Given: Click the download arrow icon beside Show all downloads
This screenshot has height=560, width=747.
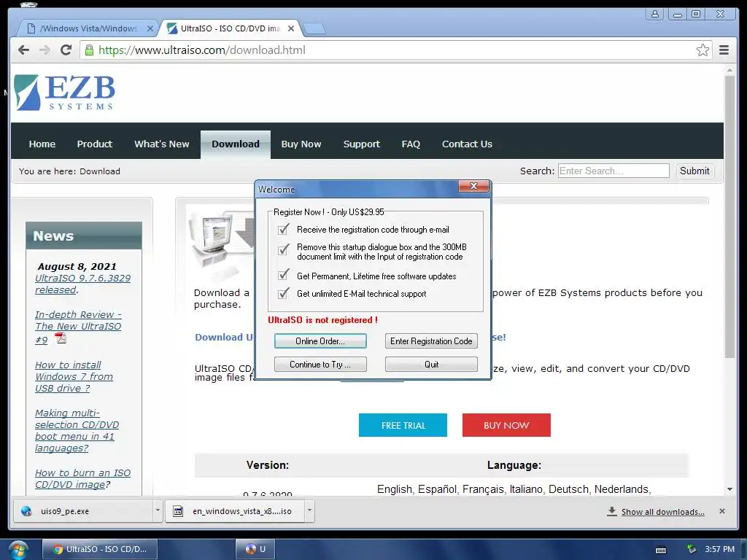Looking at the screenshot, I should click(612, 511).
